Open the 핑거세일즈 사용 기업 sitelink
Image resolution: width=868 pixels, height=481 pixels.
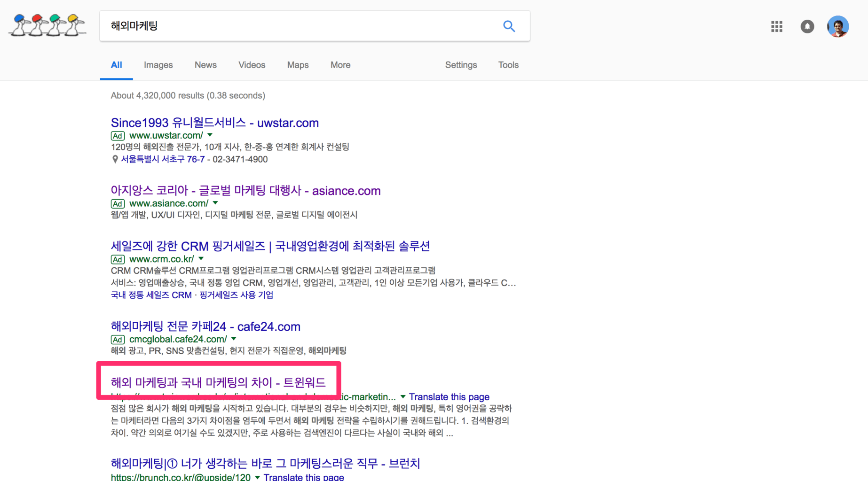237,295
